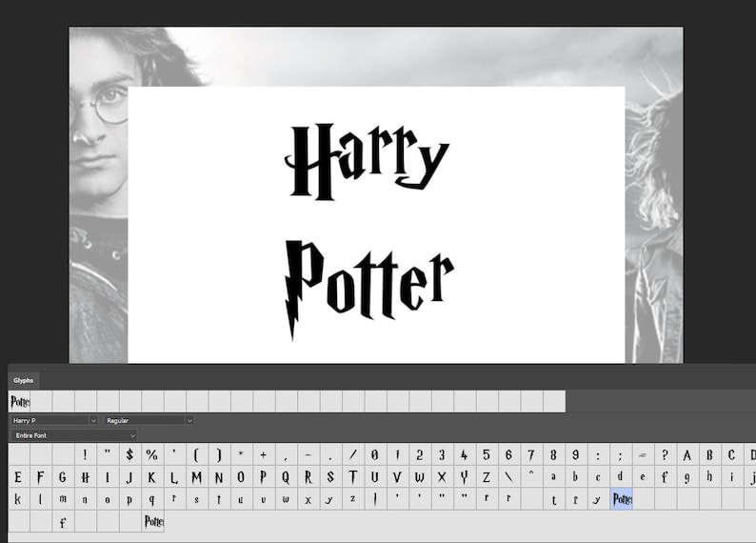756x543 pixels.
Task: Select the uppercase S glyph
Action: click(x=330, y=477)
